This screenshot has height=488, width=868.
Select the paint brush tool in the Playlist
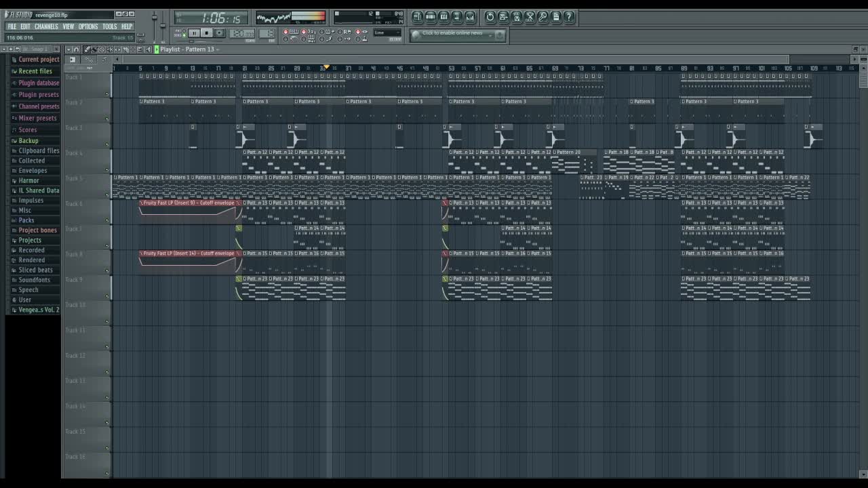tap(95, 49)
